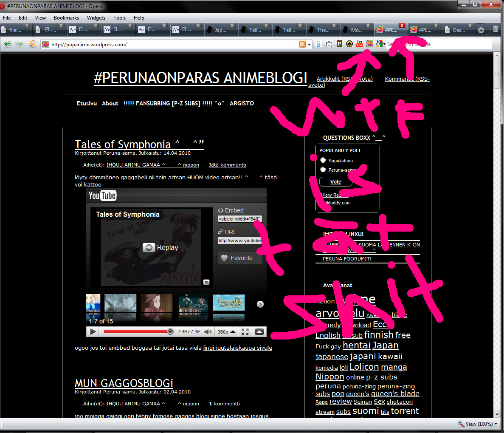Screen dimensions: 504x433
Task: Open the Bookmarks menu
Action: [66, 18]
